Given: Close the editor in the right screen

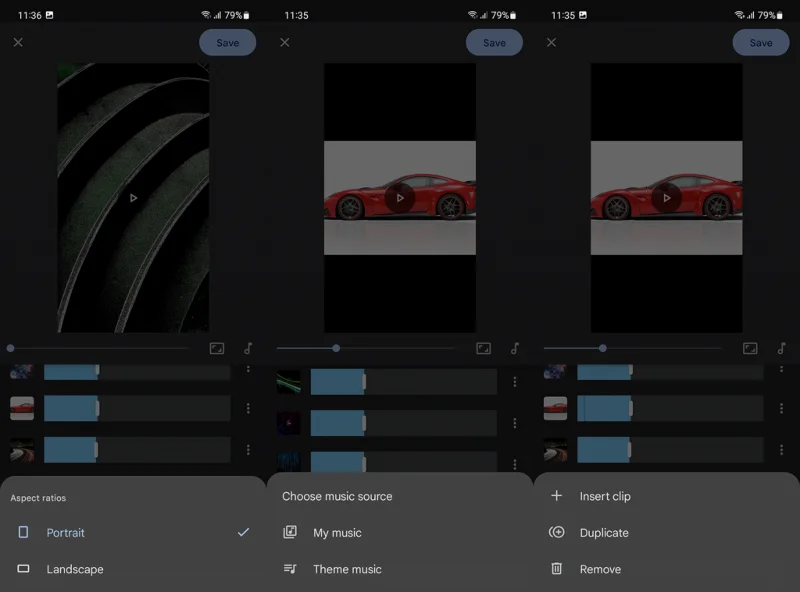Looking at the screenshot, I should click(552, 42).
